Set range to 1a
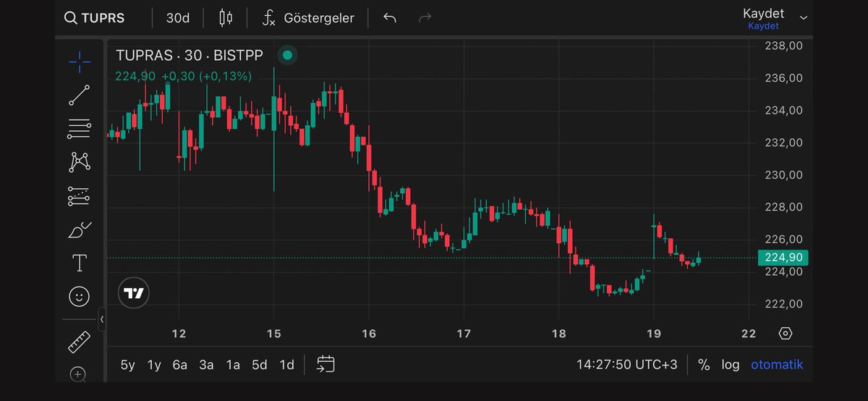This screenshot has width=868, height=401. click(233, 365)
